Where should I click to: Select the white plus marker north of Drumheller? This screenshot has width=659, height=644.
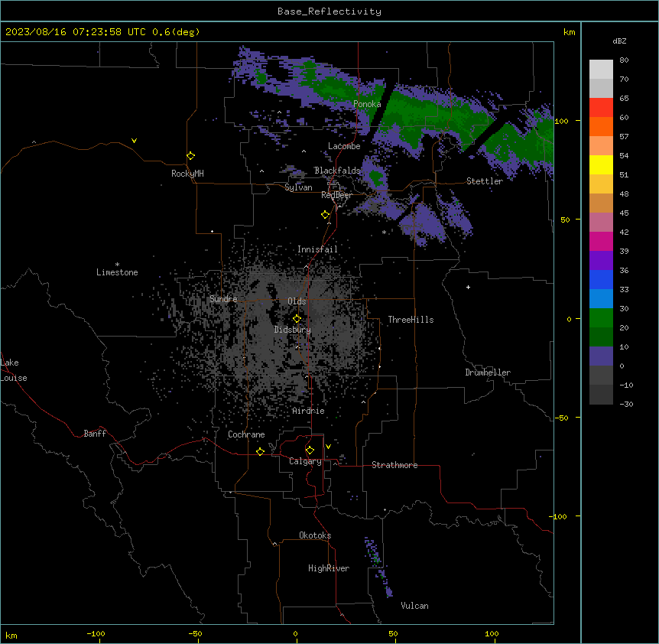point(468,287)
